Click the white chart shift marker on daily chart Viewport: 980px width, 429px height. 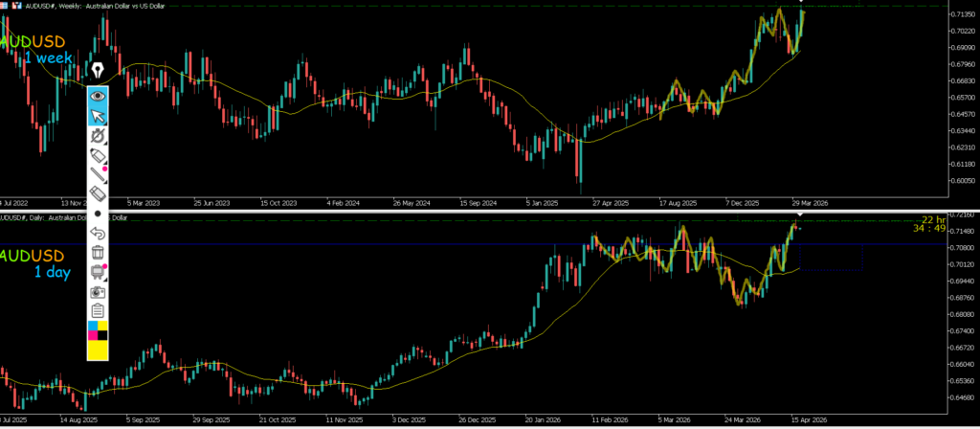point(800,214)
